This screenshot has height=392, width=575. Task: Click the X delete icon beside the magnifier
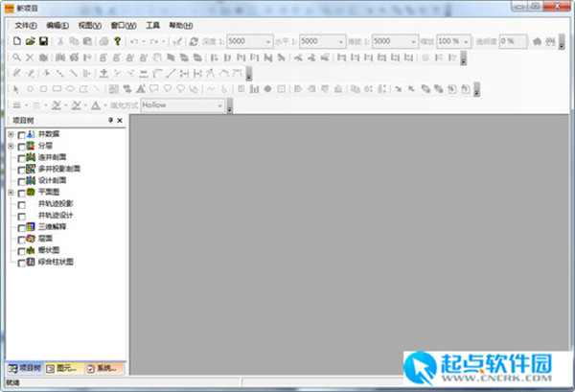pos(30,58)
